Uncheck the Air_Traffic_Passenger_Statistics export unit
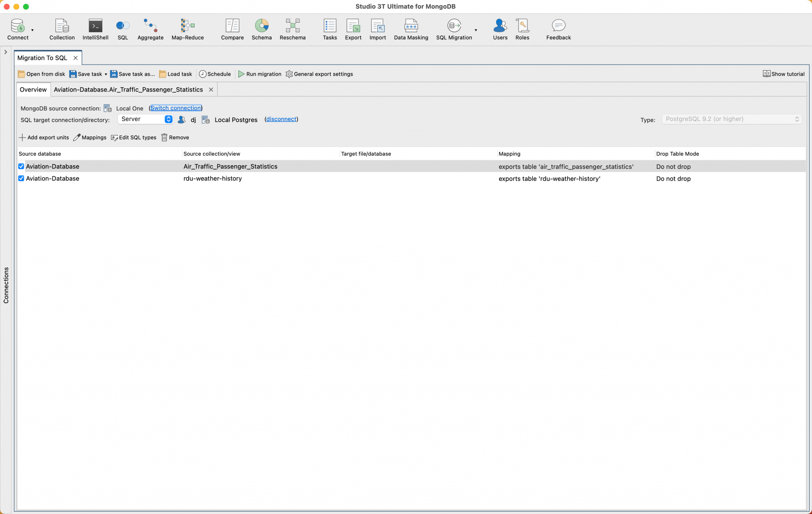 pos(21,166)
